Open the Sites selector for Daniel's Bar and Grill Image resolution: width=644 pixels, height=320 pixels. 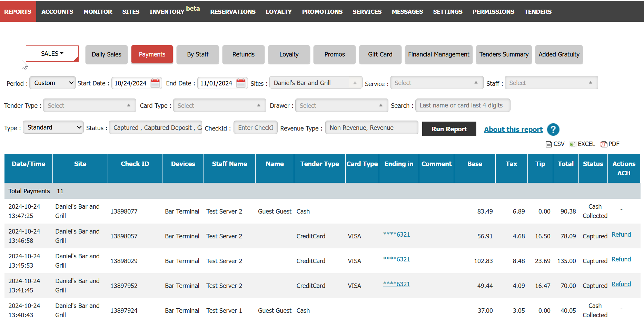[x=315, y=83]
